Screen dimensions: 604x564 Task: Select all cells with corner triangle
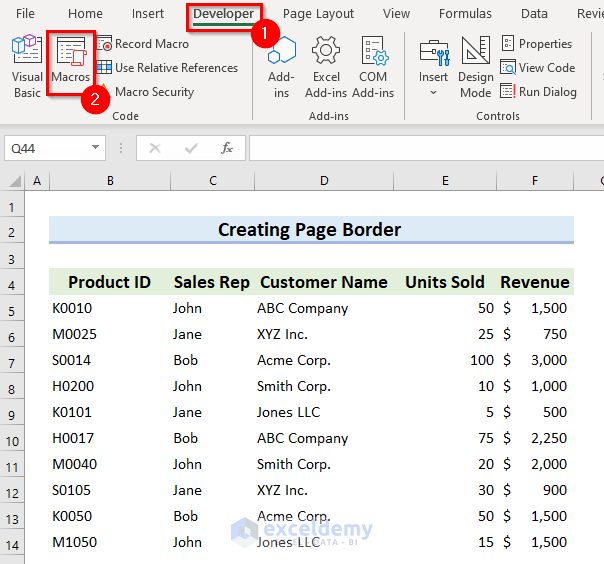[14, 181]
